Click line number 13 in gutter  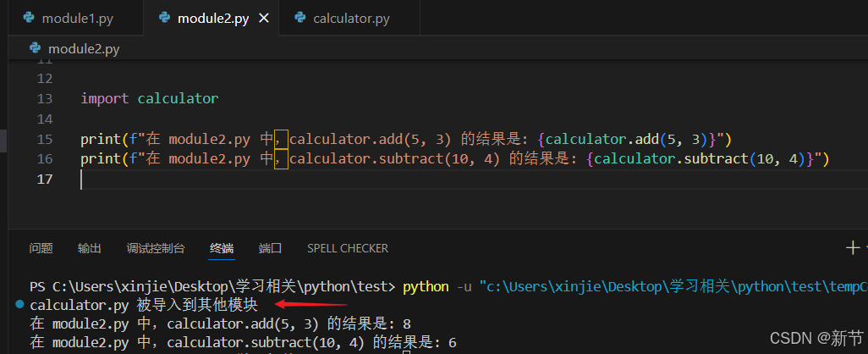point(45,98)
